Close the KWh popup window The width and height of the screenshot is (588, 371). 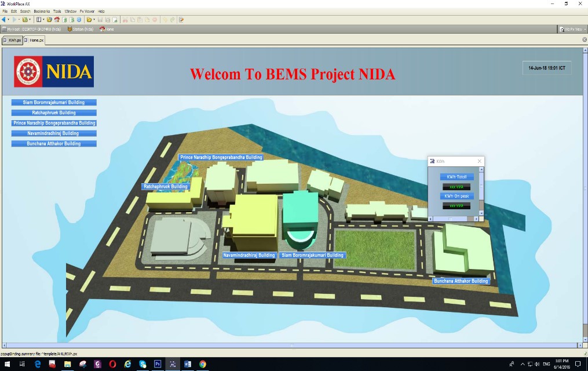point(479,161)
